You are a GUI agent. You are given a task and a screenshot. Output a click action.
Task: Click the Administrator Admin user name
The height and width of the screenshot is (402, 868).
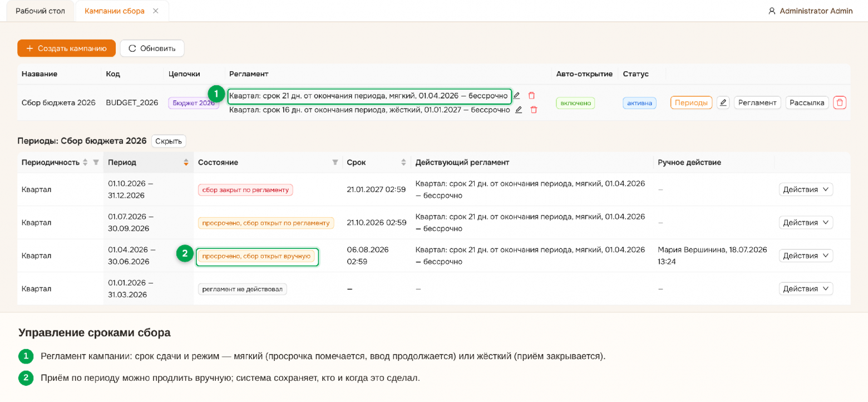[x=816, y=11]
